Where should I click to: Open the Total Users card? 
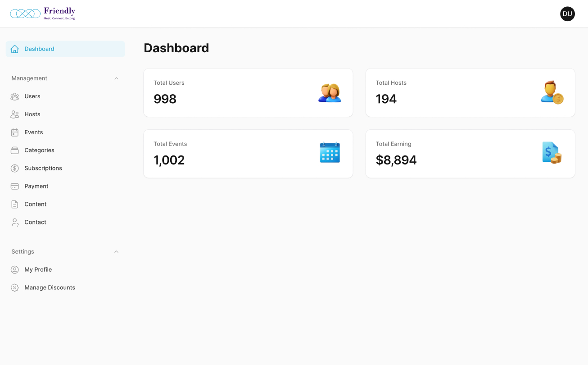pyautogui.click(x=248, y=93)
